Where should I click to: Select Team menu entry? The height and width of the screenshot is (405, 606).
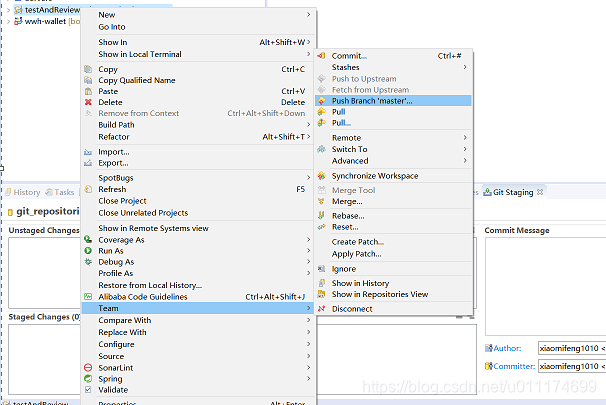[x=199, y=308]
